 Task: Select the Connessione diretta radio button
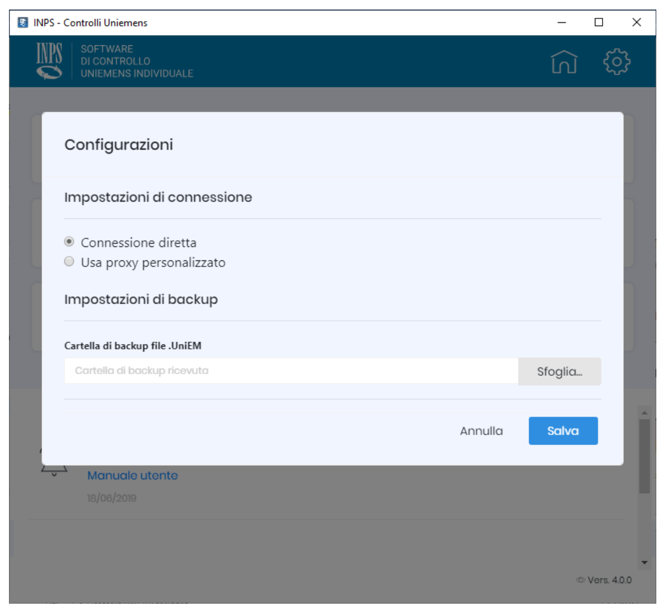[x=69, y=242]
